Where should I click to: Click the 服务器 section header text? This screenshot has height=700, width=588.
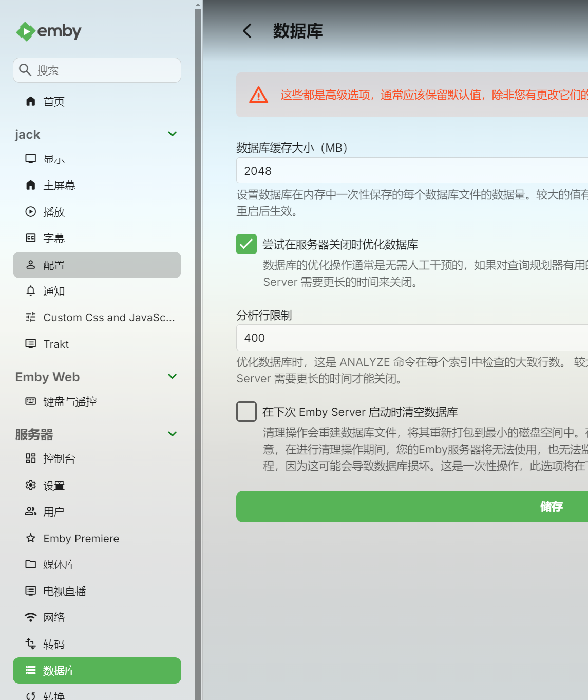[x=34, y=434]
